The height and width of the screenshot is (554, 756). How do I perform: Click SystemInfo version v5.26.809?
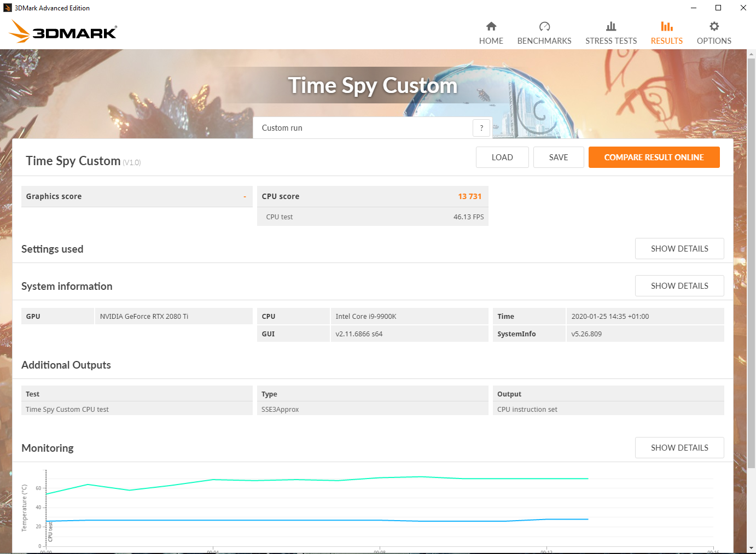coord(586,334)
